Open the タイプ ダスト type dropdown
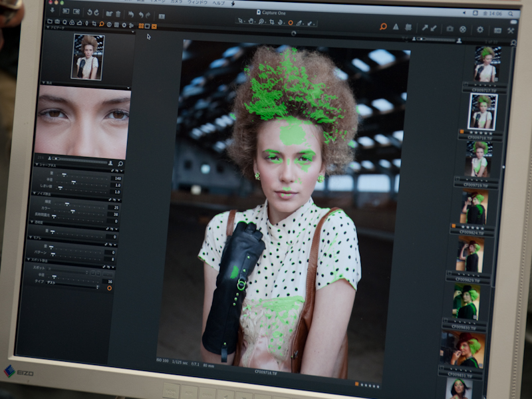 [72, 285]
